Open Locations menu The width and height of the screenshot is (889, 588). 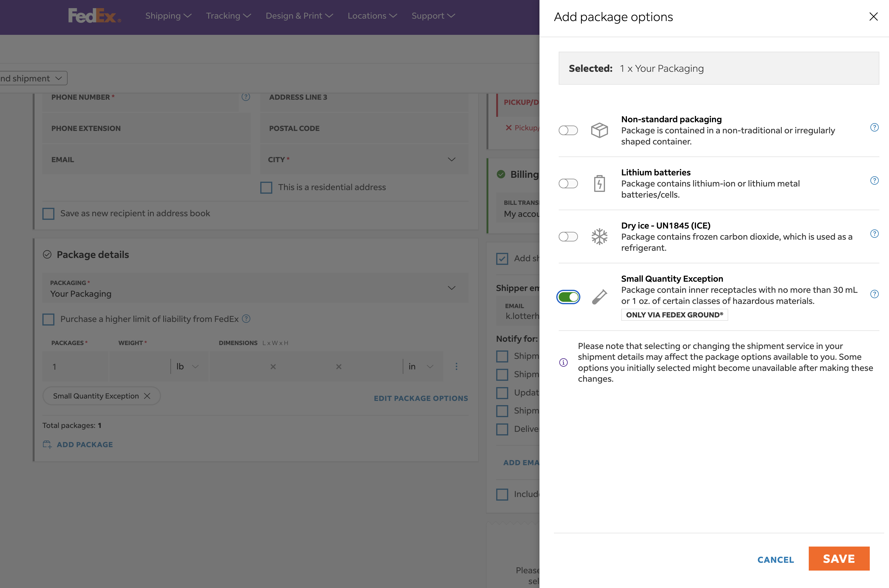pyautogui.click(x=372, y=16)
